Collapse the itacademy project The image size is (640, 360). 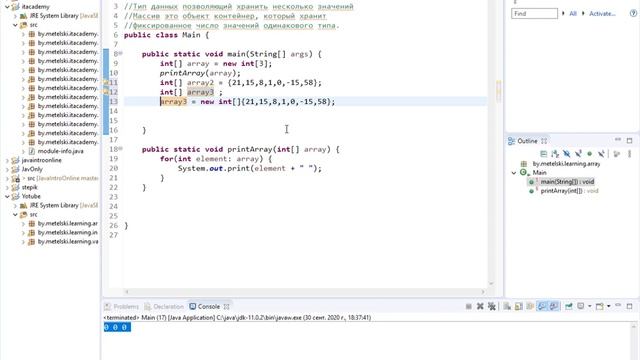pos(7,7)
